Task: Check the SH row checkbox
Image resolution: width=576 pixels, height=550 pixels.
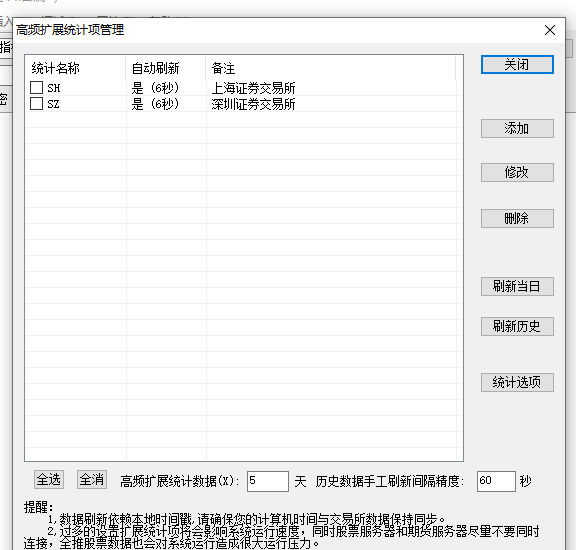Action: tap(36, 88)
